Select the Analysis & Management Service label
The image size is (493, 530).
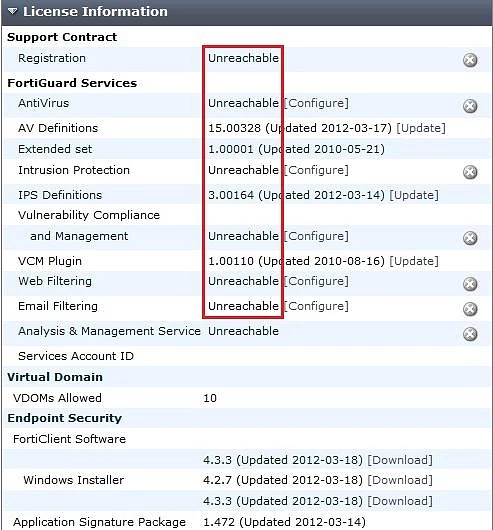pyautogui.click(x=109, y=331)
